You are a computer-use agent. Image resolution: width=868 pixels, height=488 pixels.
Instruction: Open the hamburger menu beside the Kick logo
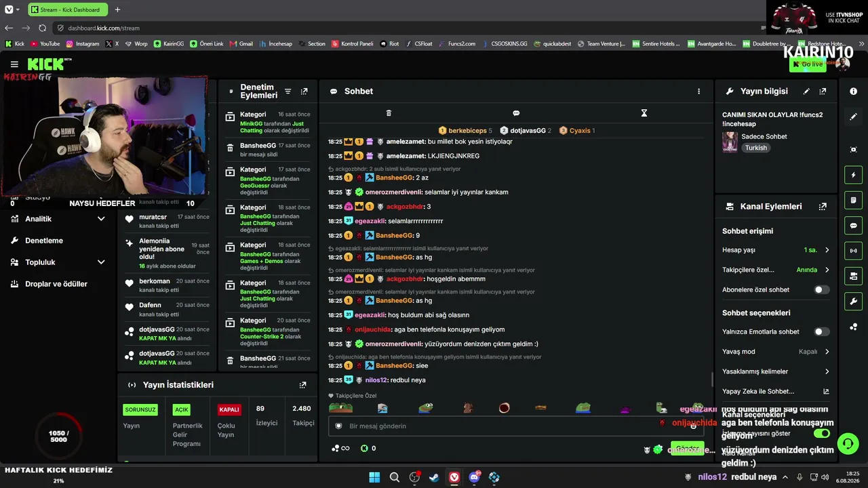(x=14, y=64)
